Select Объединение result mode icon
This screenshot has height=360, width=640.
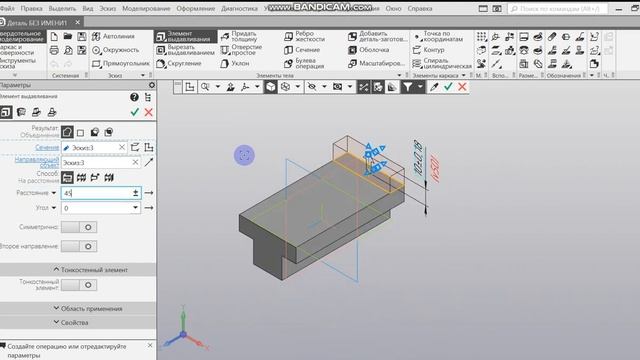[67, 132]
